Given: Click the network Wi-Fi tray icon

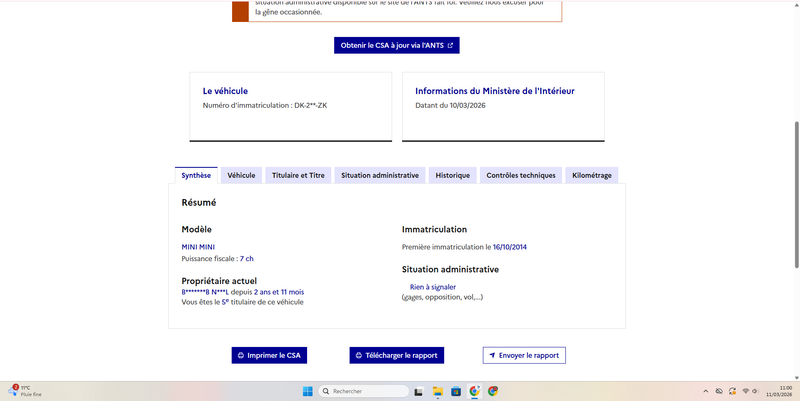Looking at the screenshot, I should [745, 391].
